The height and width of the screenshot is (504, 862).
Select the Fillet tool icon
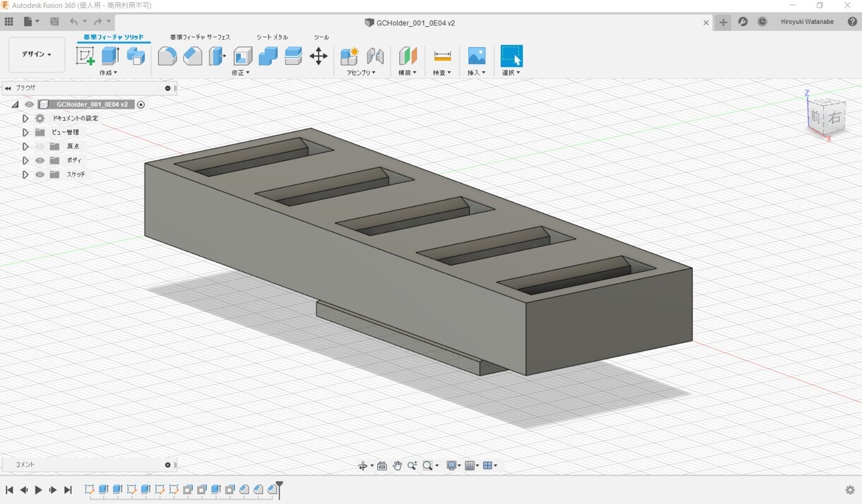[x=167, y=56]
